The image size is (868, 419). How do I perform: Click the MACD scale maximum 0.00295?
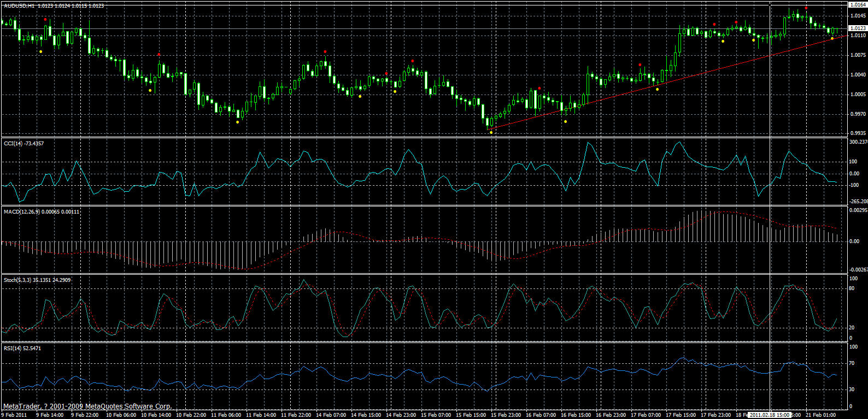point(858,210)
